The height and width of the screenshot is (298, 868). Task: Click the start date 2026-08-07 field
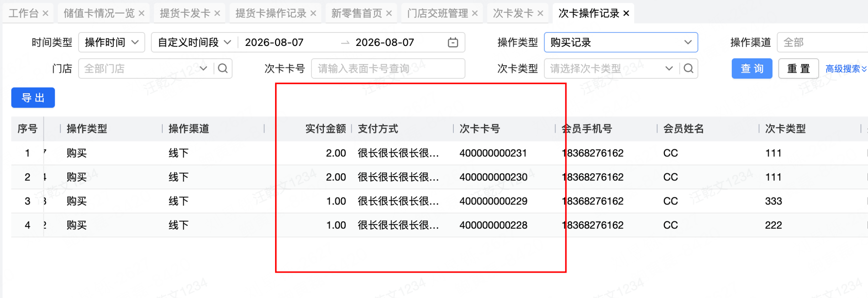click(274, 42)
